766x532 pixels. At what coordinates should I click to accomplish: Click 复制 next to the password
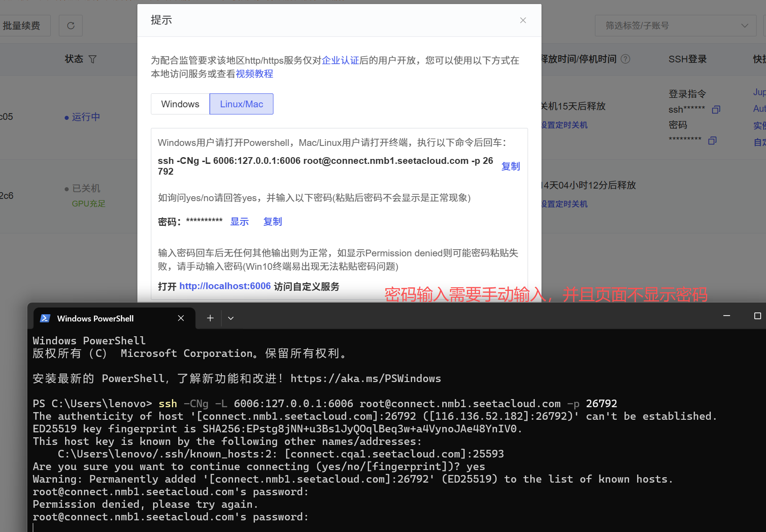pos(273,221)
